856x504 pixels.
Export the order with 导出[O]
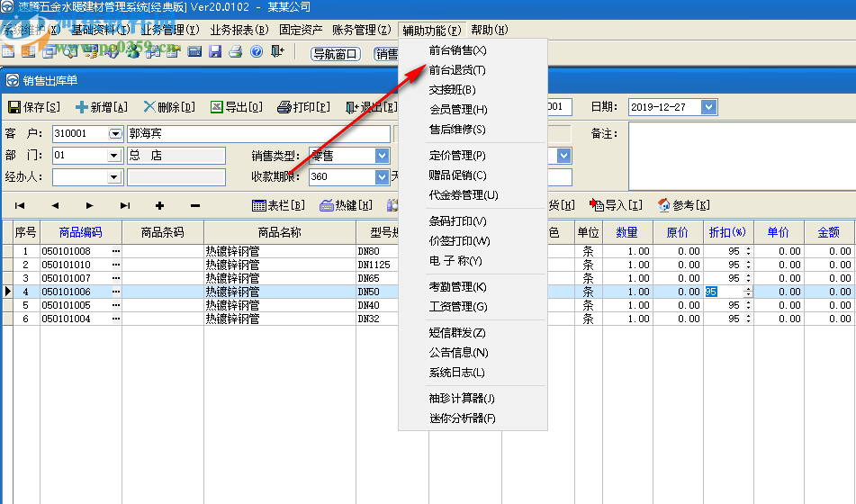237,107
